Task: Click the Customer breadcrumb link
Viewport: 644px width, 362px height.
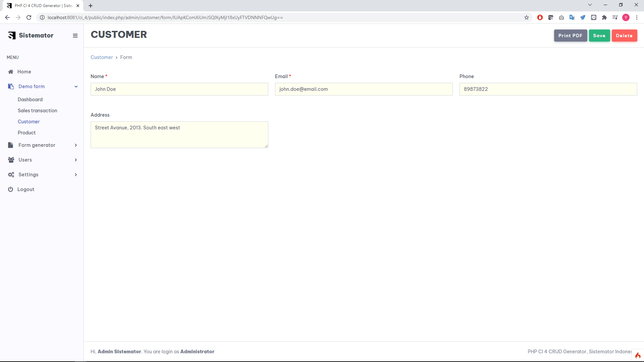Action: tap(102, 57)
